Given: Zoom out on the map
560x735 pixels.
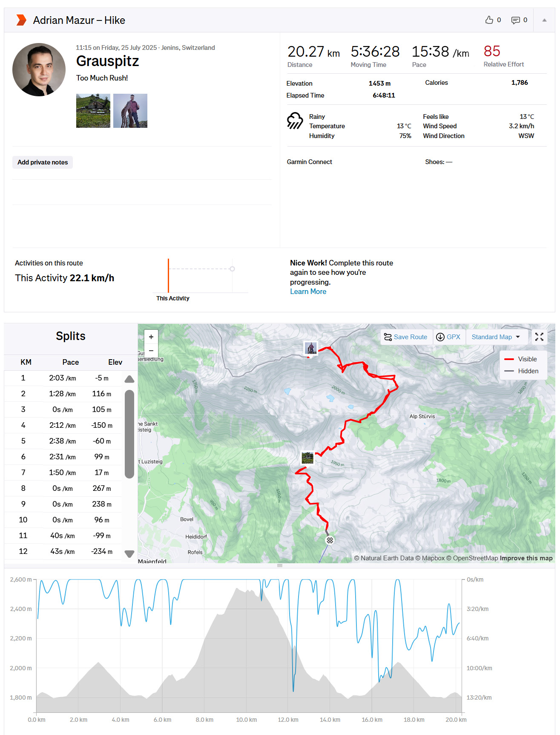Looking at the screenshot, I should coord(151,350).
